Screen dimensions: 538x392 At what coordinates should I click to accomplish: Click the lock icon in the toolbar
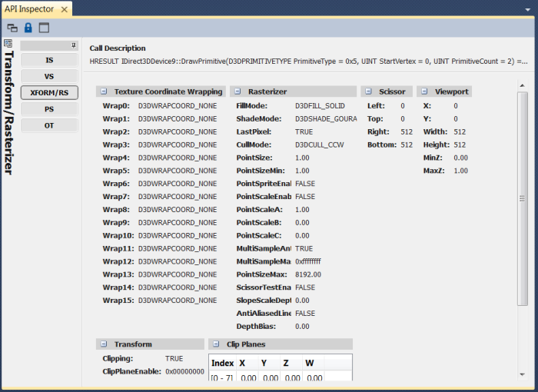(x=28, y=28)
